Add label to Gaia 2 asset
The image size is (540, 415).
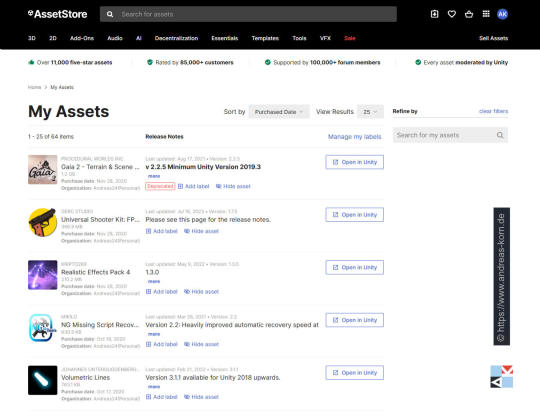(x=194, y=186)
